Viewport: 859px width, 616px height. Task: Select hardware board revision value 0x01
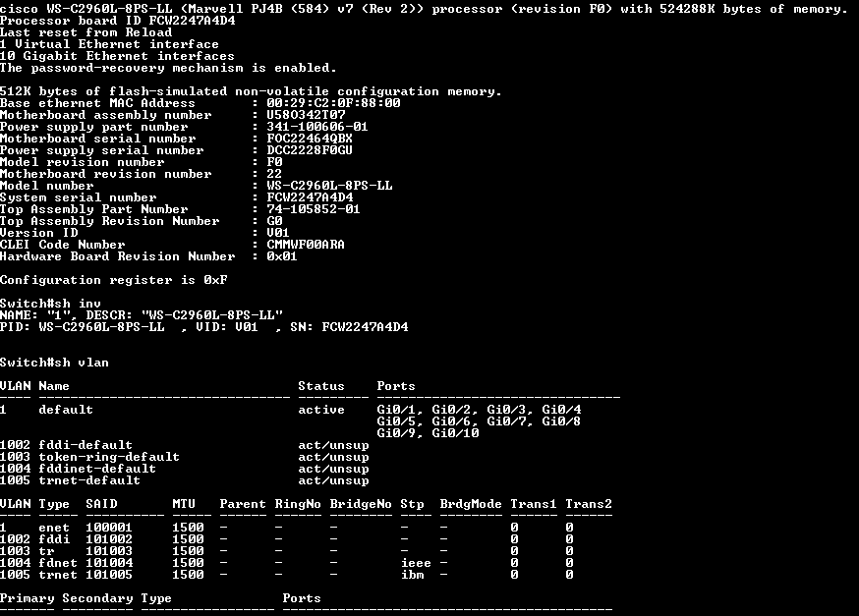point(282,256)
